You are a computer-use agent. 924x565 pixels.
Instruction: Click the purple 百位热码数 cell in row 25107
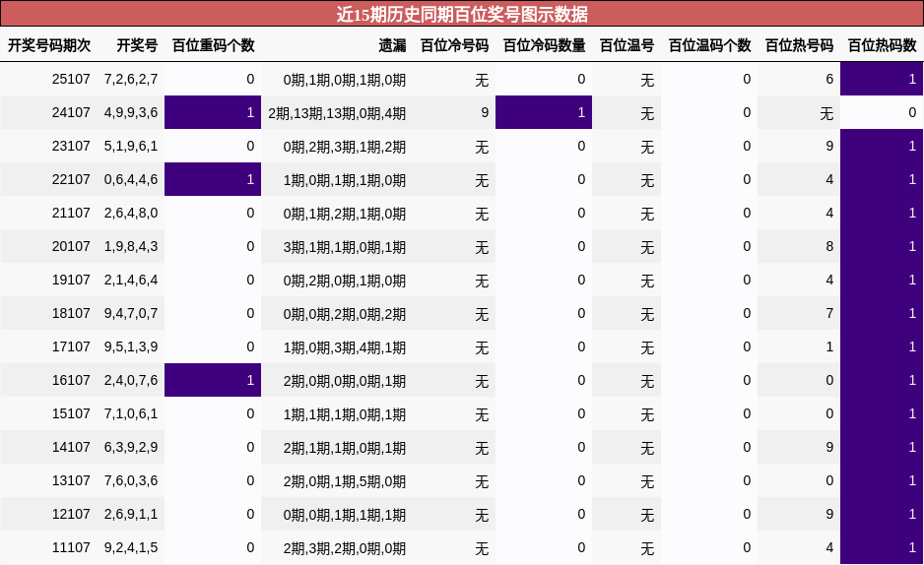[882, 79]
